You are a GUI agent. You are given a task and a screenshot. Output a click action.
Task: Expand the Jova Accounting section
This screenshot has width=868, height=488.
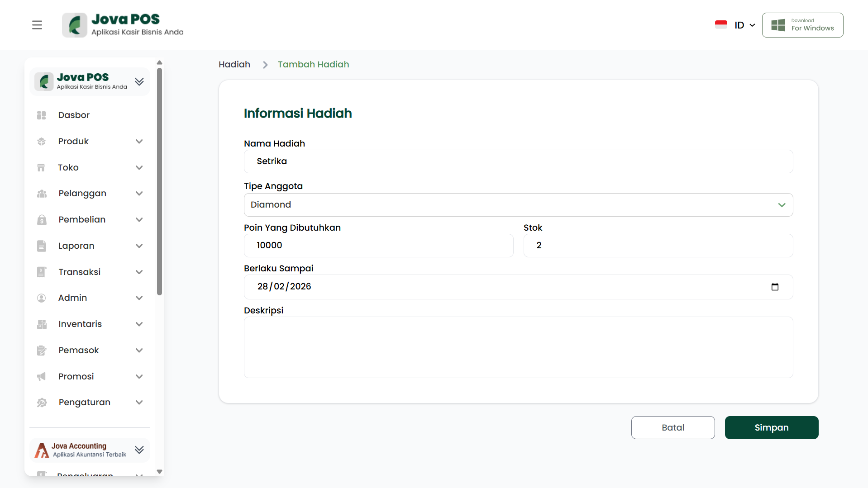coord(139,450)
